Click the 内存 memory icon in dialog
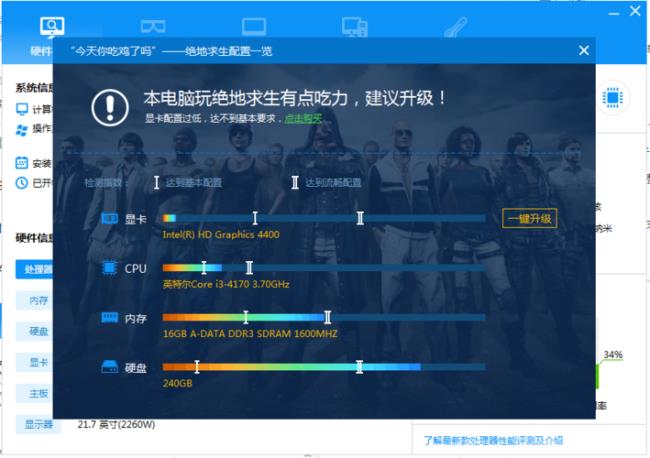This screenshot has height=458, width=650. click(110, 317)
